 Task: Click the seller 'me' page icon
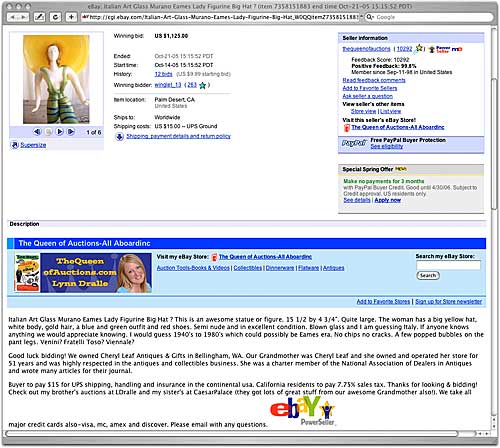[x=457, y=49]
